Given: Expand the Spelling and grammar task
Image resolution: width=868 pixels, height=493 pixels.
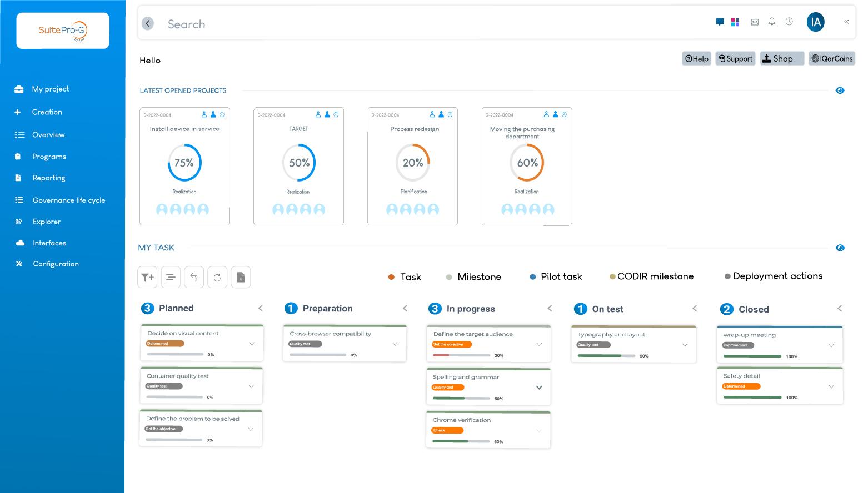Looking at the screenshot, I should (x=539, y=388).
